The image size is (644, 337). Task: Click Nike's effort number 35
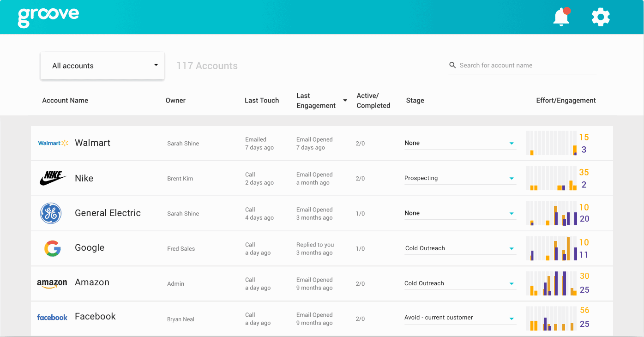[x=584, y=172]
